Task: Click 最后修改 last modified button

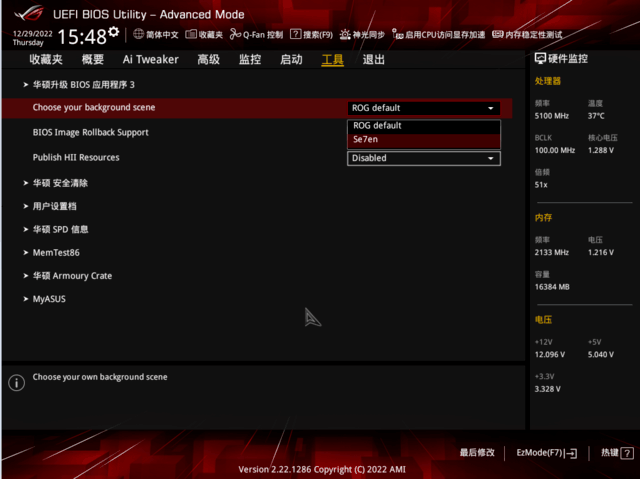Action: tap(477, 453)
